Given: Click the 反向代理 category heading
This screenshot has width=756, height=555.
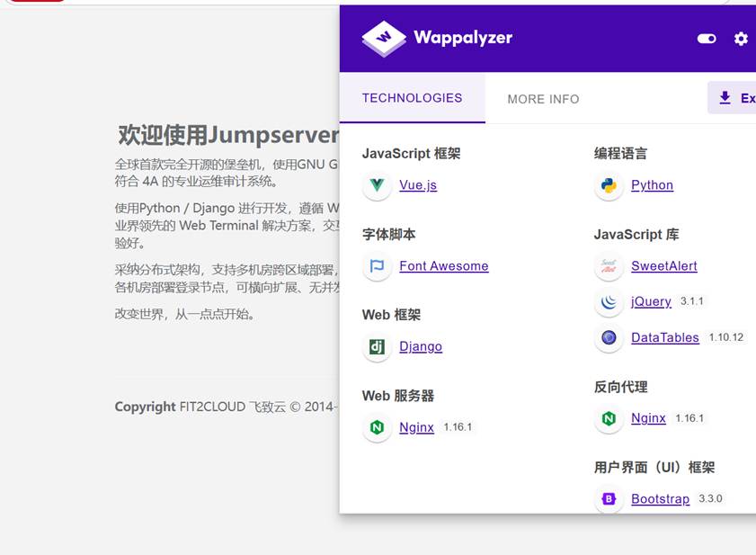Looking at the screenshot, I should (x=620, y=387).
